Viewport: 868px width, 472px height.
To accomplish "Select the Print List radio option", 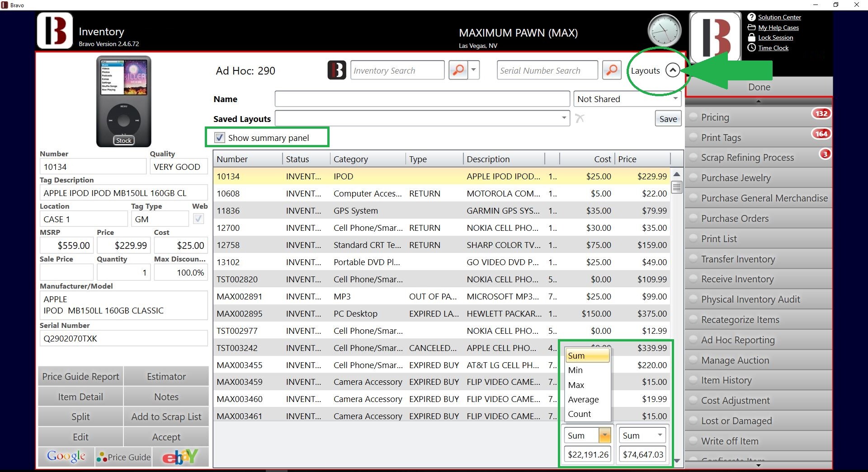I will tap(693, 238).
